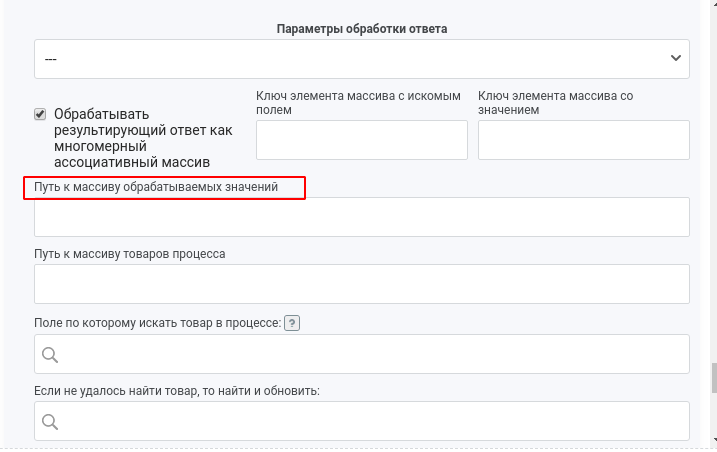This screenshot has width=717, height=452.
Task: Open the 'Параметры обработки ответа' dropdown
Action: tap(362, 59)
